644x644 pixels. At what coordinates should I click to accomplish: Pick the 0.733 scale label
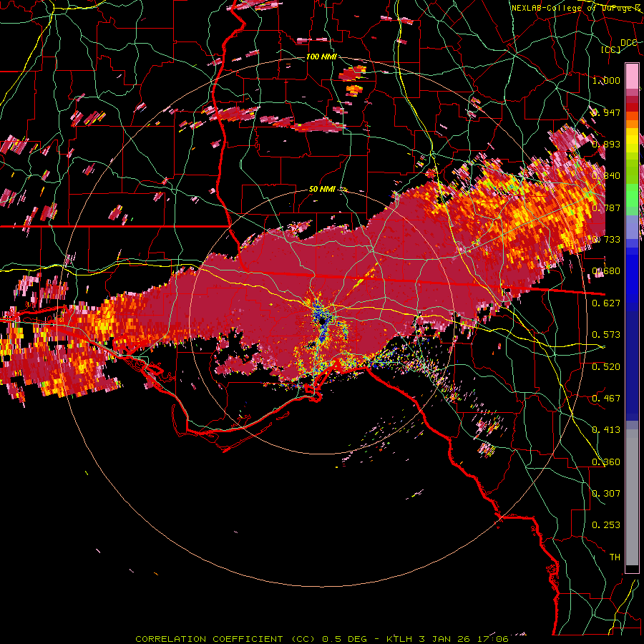pyautogui.click(x=606, y=240)
